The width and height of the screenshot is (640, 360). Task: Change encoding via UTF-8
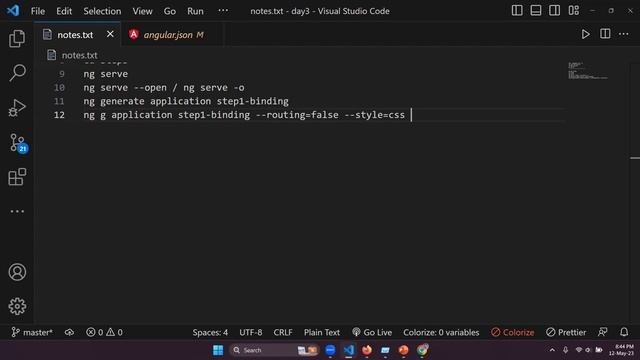pyautogui.click(x=251, y=332)
